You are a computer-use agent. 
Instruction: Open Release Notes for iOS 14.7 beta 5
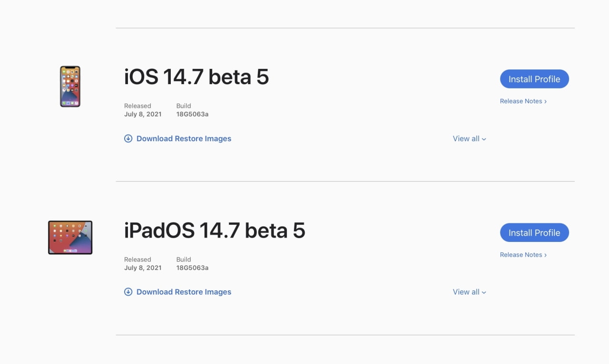tap(523, 101)
